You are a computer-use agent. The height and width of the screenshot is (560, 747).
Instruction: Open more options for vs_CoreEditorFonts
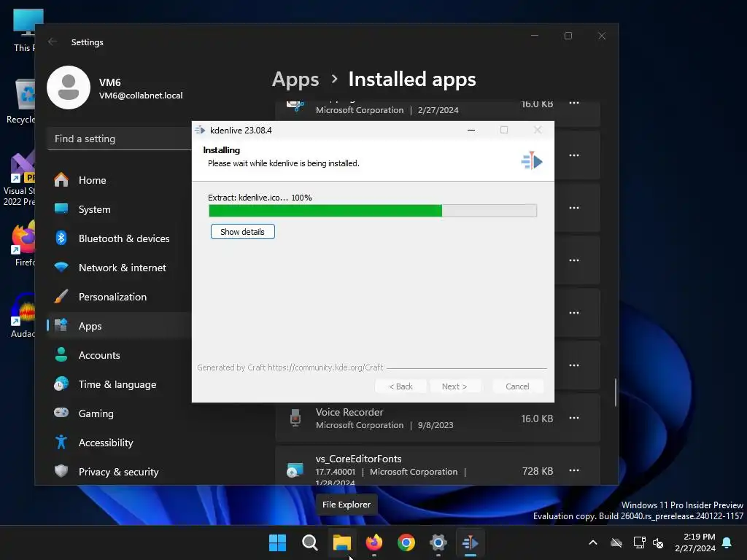tap(574, 470)
